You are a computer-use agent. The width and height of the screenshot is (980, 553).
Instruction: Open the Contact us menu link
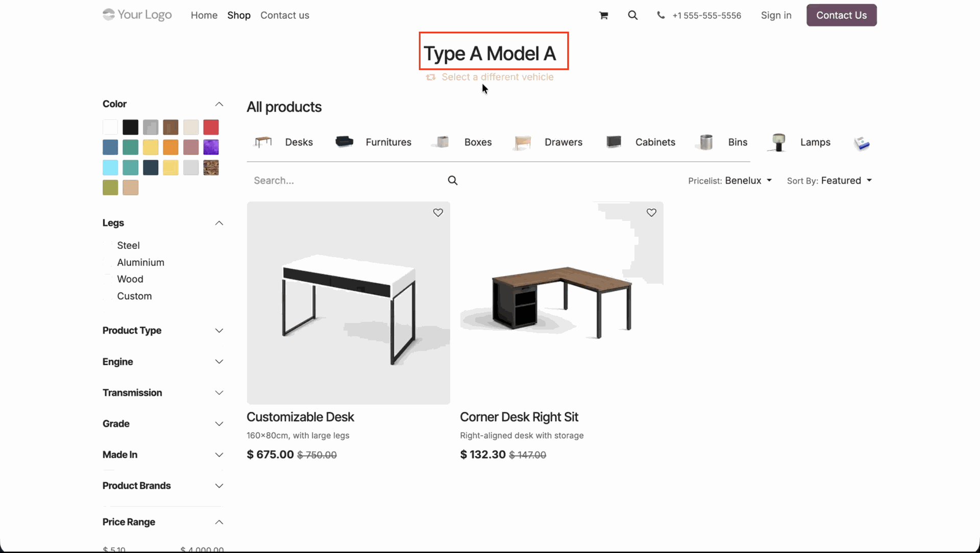tap(284, 15)
